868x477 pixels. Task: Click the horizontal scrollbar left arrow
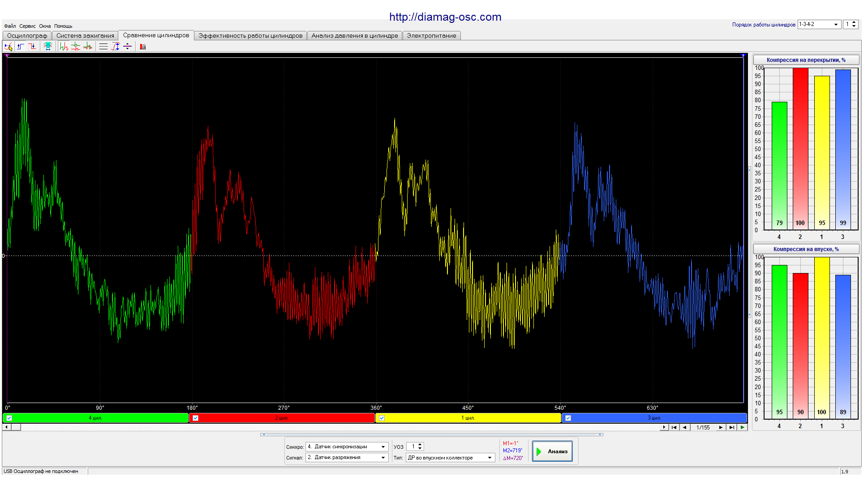tap(6, 427)
